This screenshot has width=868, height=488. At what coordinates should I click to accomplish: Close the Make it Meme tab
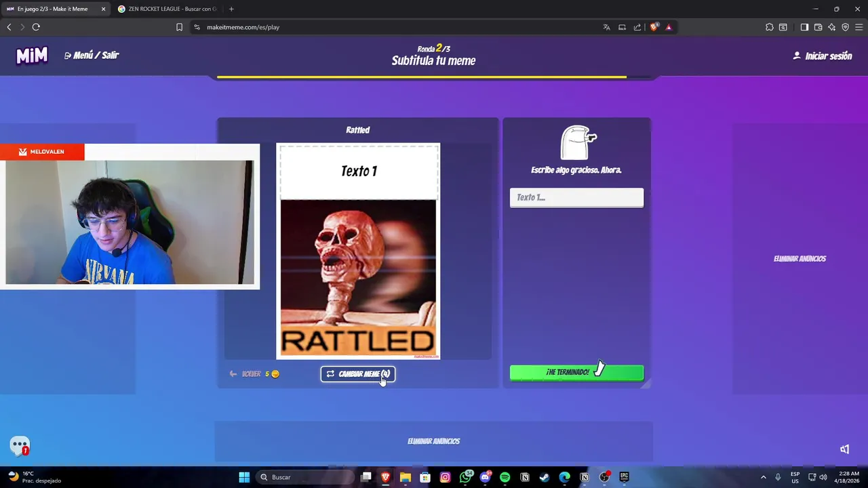103,9
